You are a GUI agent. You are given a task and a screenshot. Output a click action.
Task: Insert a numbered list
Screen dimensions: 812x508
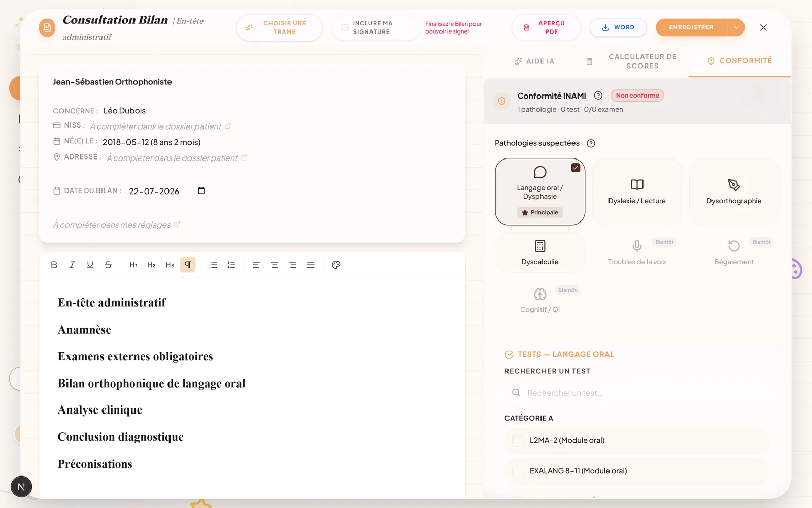231,265
